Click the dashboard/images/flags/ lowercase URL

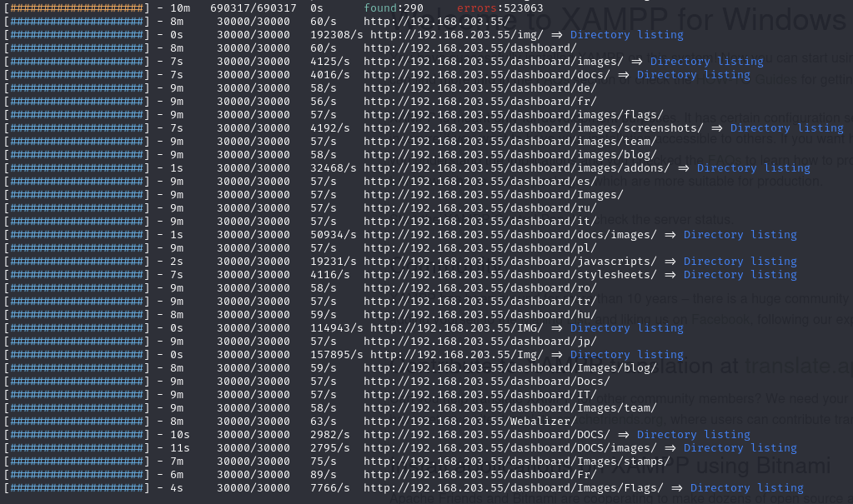tap(513, 115)
